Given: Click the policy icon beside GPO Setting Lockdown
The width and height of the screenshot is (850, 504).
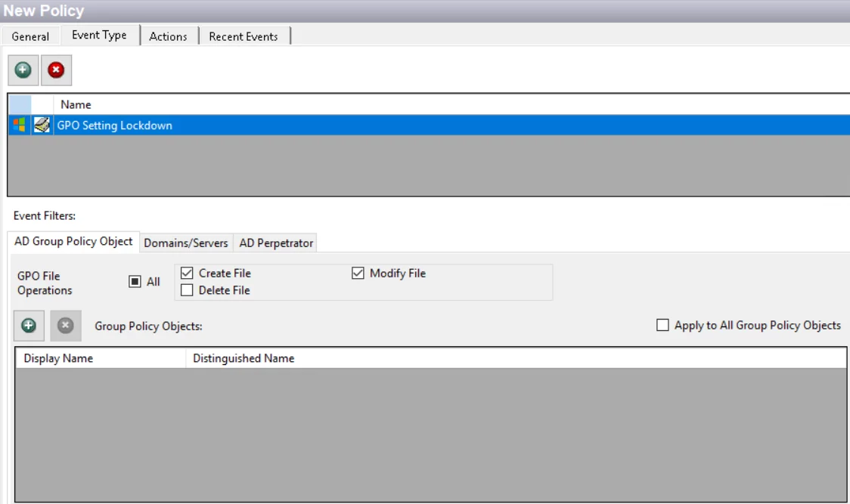Looking at the screenshot, I should 42,125.
